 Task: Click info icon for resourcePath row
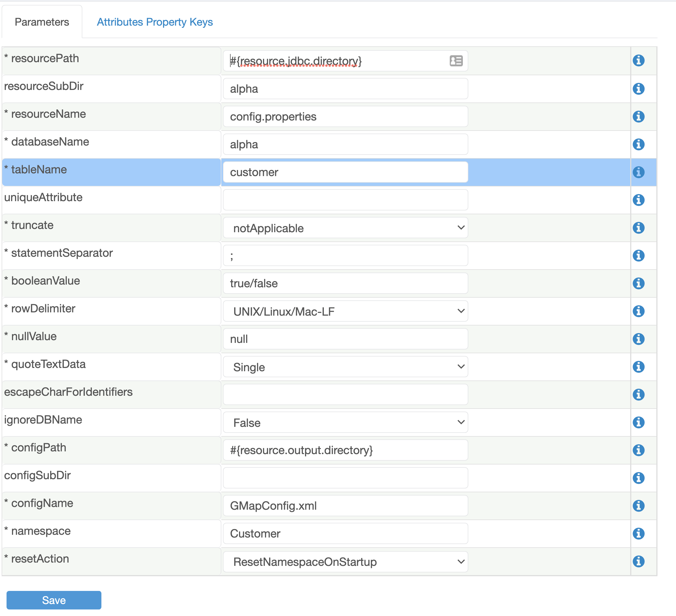[x=638, y=61]
